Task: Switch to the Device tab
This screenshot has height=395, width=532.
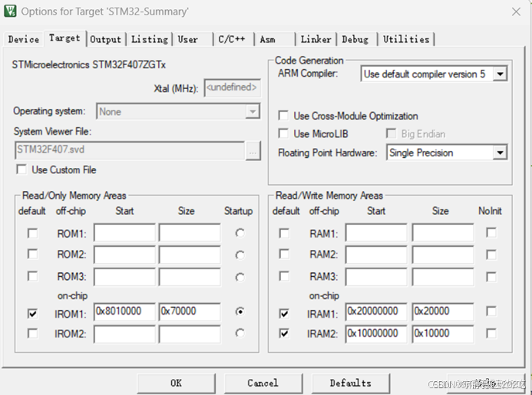Action: [24, 39]
